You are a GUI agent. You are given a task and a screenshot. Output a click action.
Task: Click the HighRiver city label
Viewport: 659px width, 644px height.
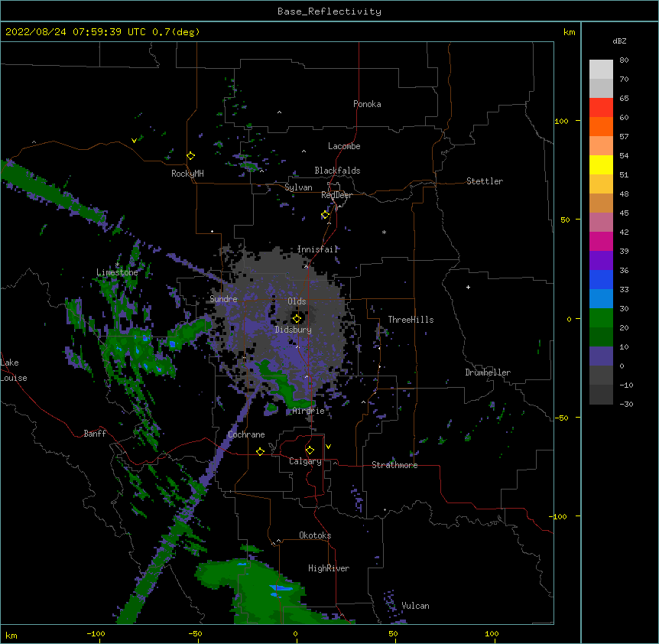[329, 568]
